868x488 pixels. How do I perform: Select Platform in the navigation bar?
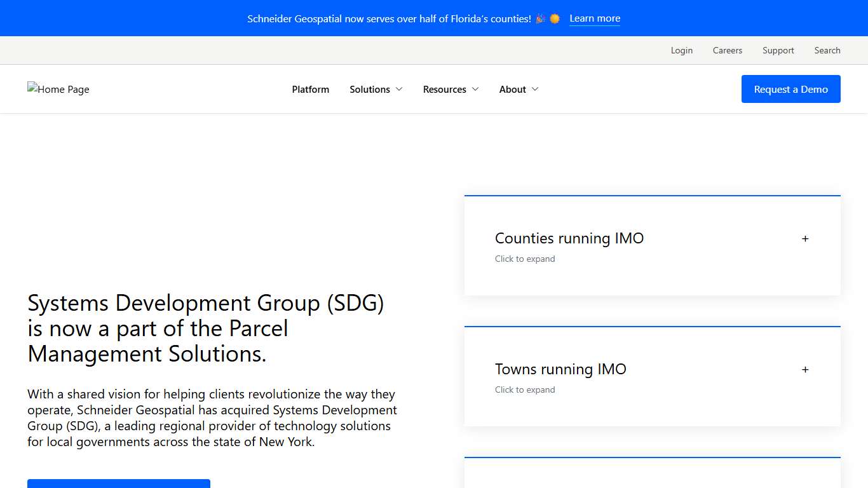click(310, 89)
